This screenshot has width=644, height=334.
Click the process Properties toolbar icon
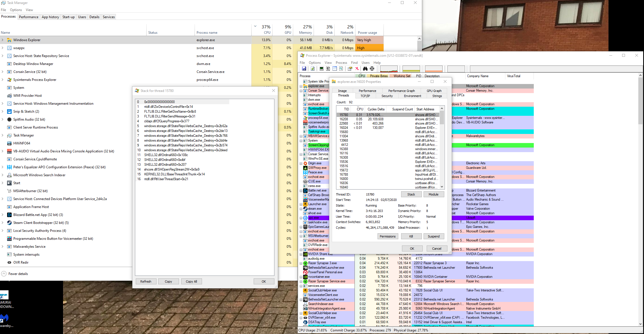click(350, 69)
